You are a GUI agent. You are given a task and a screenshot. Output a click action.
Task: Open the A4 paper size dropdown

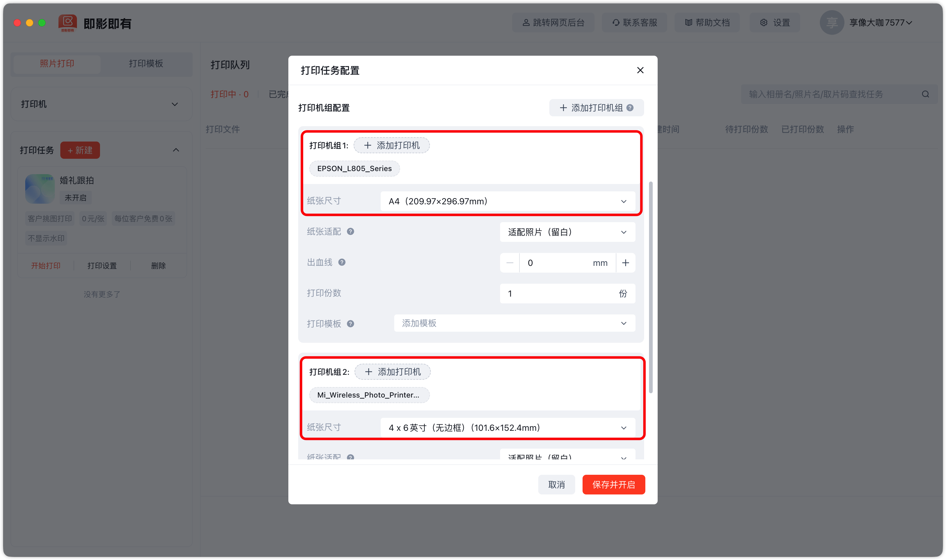click(507, 201)
